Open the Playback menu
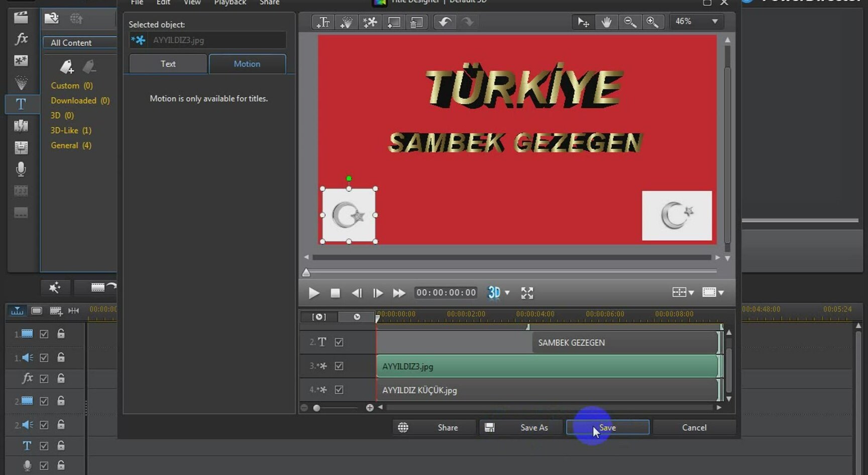Viewport: 868px width, 475px height. [230, 3]
